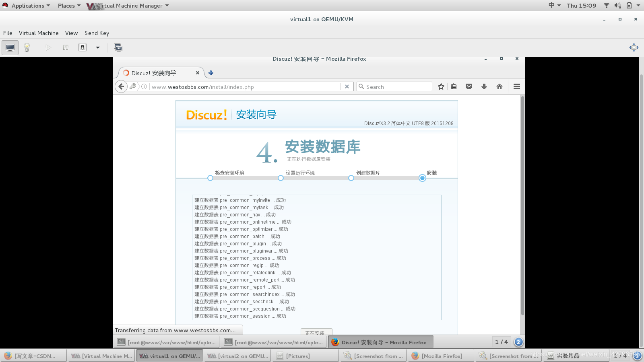Pause the virtual machine
Image resolution: width=644 pixels, height=362 pixels.
(66, 47)
